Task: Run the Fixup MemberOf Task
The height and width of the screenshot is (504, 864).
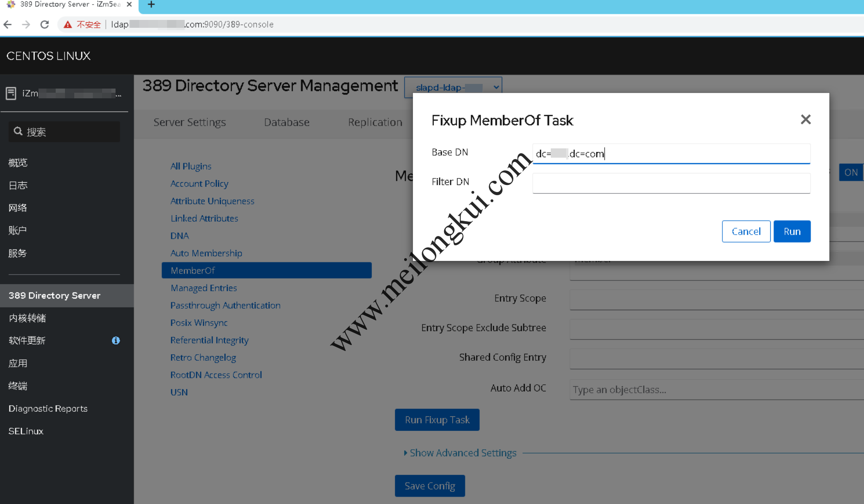Action: 792,231
